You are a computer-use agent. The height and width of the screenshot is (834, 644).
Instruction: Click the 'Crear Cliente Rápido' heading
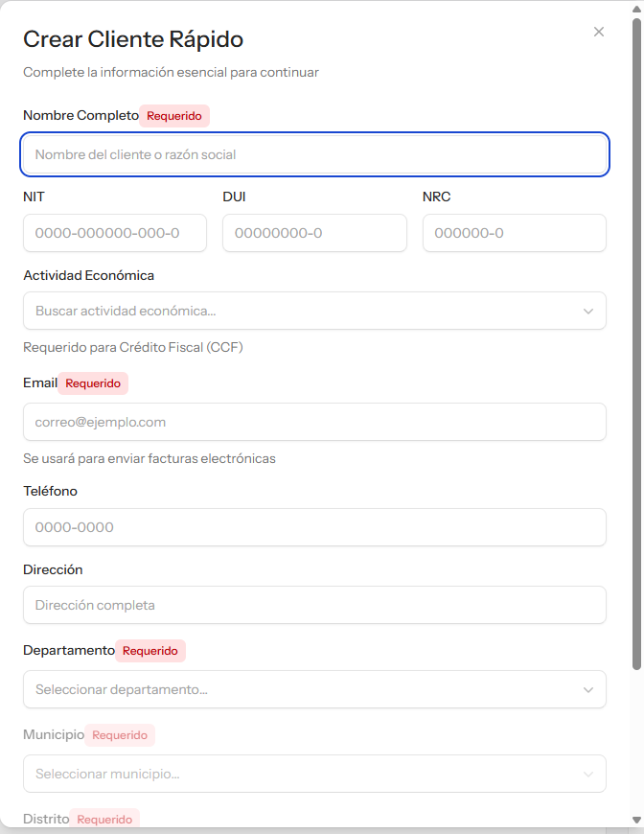[x=133, y=39]
